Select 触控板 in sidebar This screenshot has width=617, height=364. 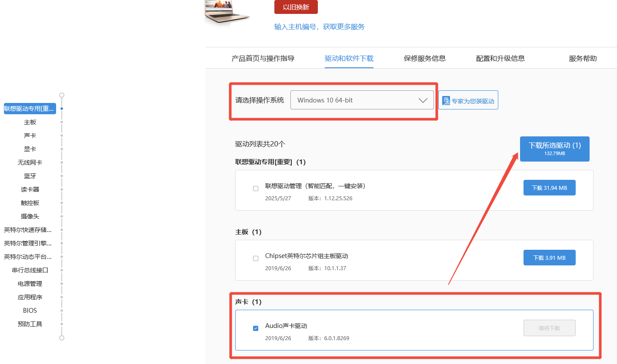click(x=30, y=203)
